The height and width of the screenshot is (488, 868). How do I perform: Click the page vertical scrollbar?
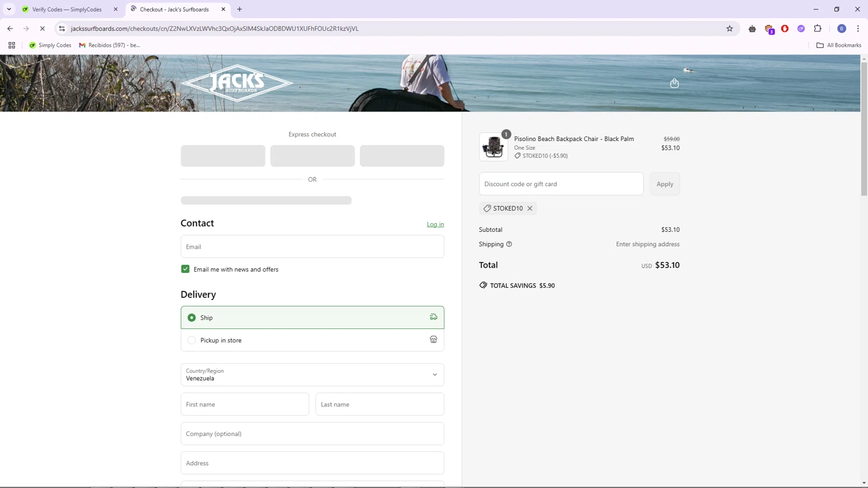[x=864, y=130]
